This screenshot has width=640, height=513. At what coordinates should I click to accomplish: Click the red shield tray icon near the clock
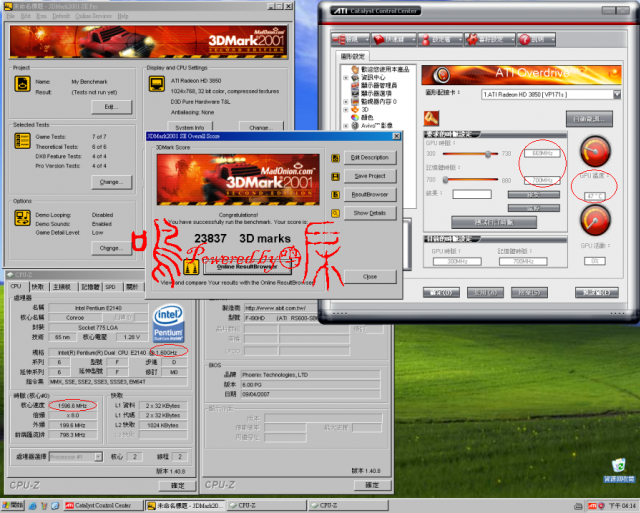(601, 506)
